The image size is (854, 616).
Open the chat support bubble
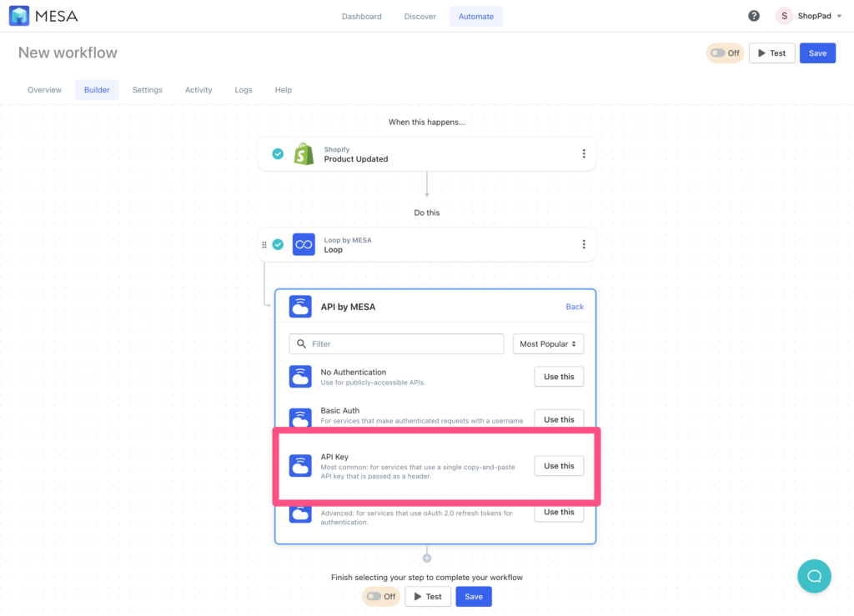click(x=814, y=576)
